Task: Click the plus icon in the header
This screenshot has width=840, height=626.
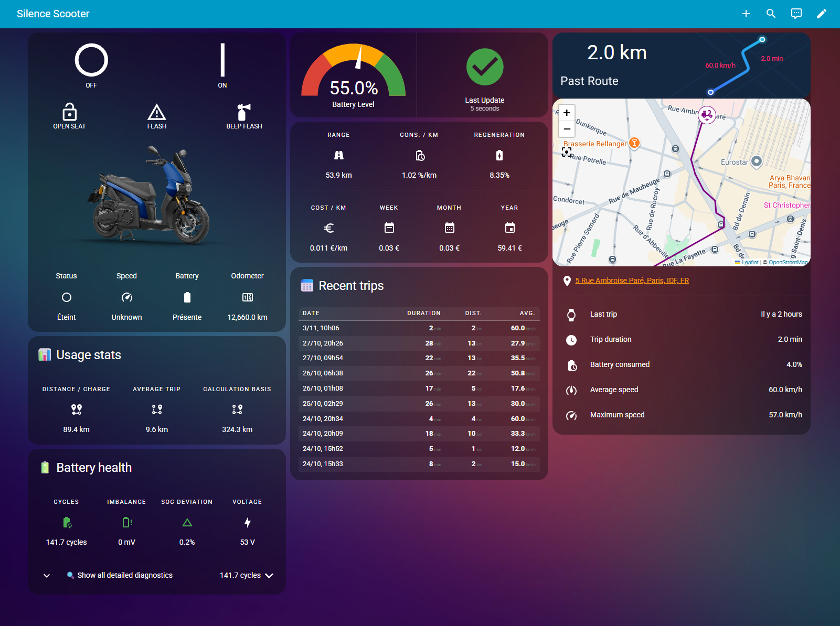Action: (x=746, y=14)
